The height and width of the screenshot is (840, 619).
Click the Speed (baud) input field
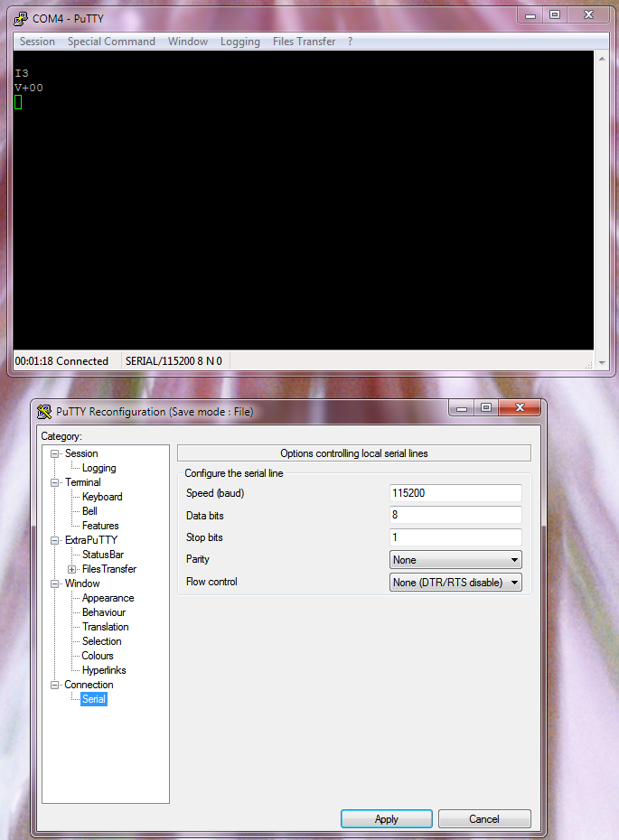click(x=455, y=493)
